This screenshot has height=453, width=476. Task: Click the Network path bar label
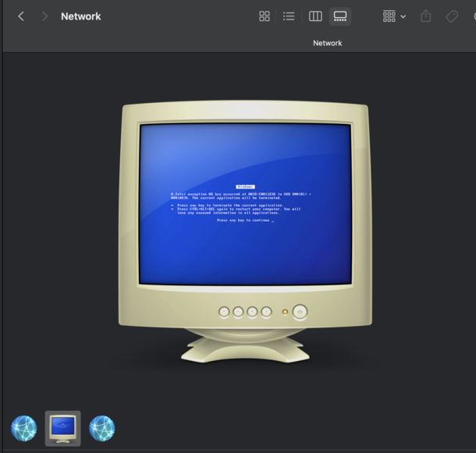coord(327,43)
